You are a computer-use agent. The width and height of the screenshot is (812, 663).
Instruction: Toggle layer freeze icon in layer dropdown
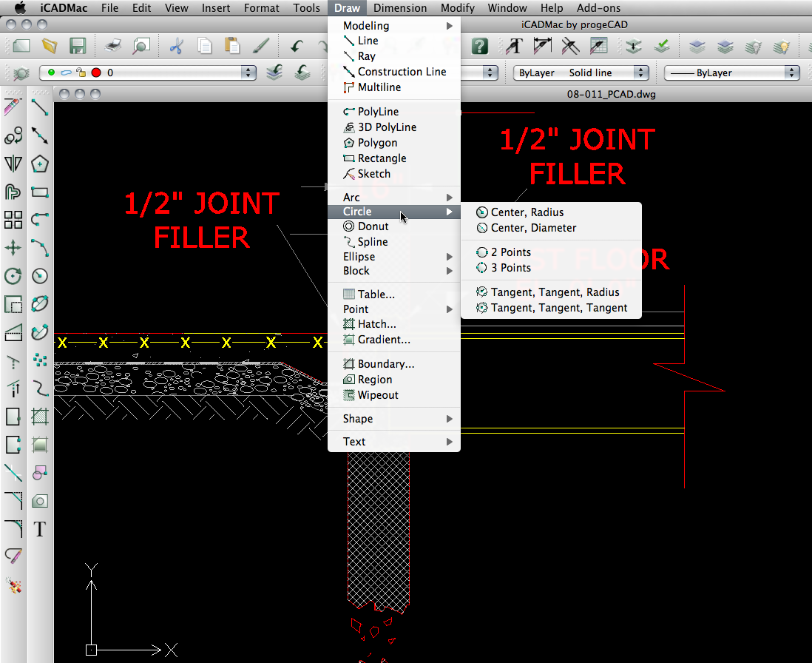point(66,73)
